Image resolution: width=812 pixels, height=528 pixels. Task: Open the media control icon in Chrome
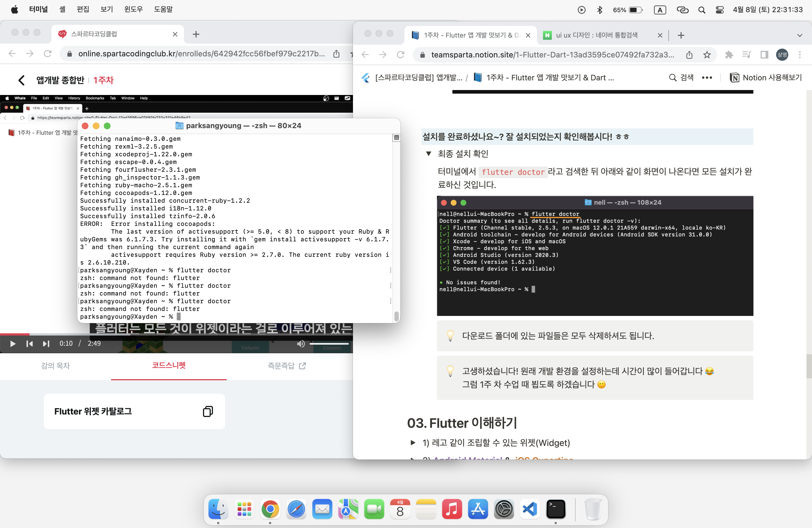747,55
